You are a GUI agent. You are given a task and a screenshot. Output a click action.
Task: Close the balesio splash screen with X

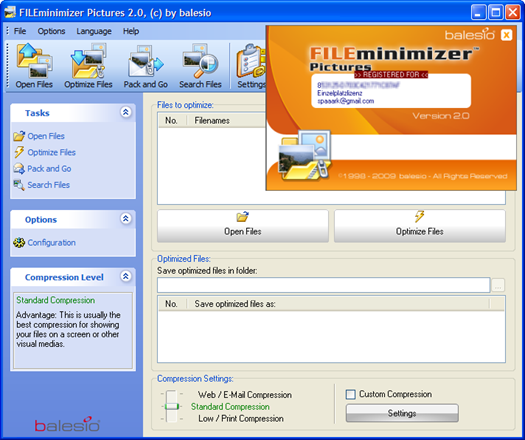pos(506,34)
